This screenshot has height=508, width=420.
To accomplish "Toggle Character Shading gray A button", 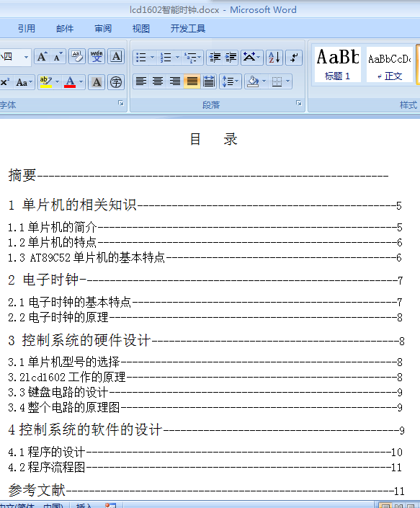I will coord(97,82).
